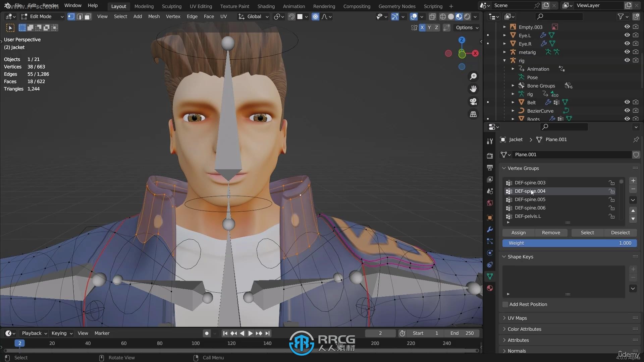This screenshot has height=362, width=644.
Task: Adjust the Weight slider
Action: tap(570, 243)
